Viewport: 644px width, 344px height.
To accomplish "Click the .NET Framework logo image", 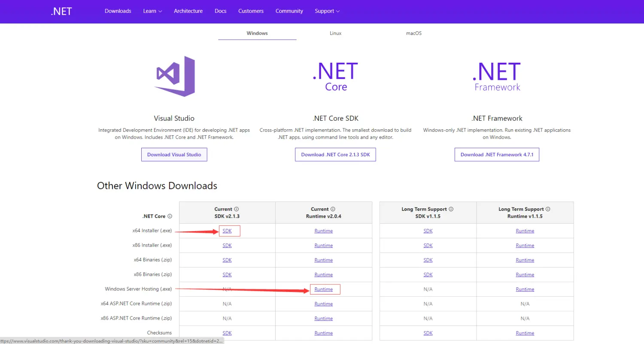I will coord(497,76).
